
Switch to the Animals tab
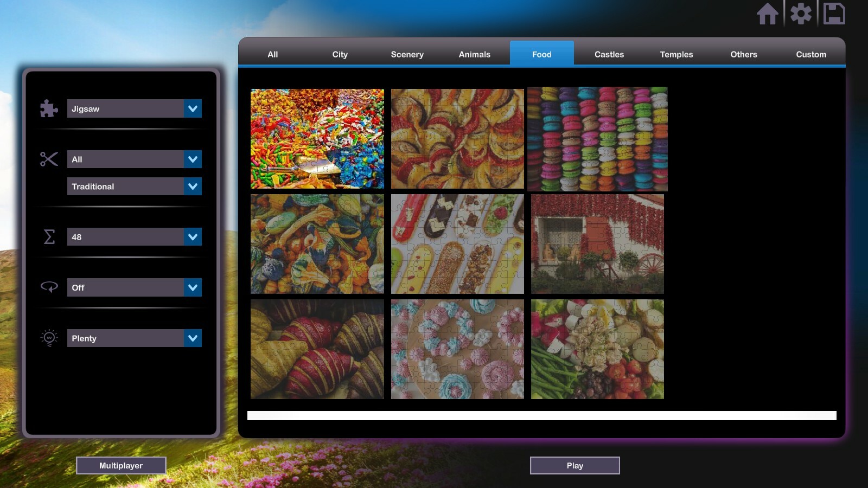(x=474, y=54)
